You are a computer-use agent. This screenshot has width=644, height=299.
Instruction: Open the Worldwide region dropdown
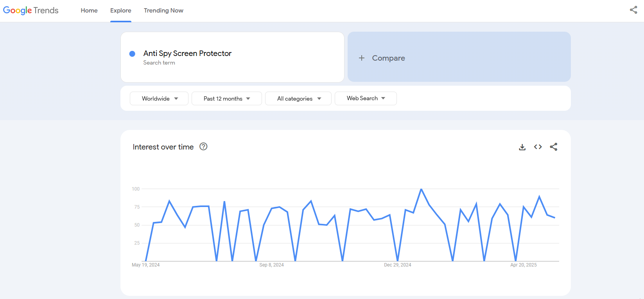[159, 99]
